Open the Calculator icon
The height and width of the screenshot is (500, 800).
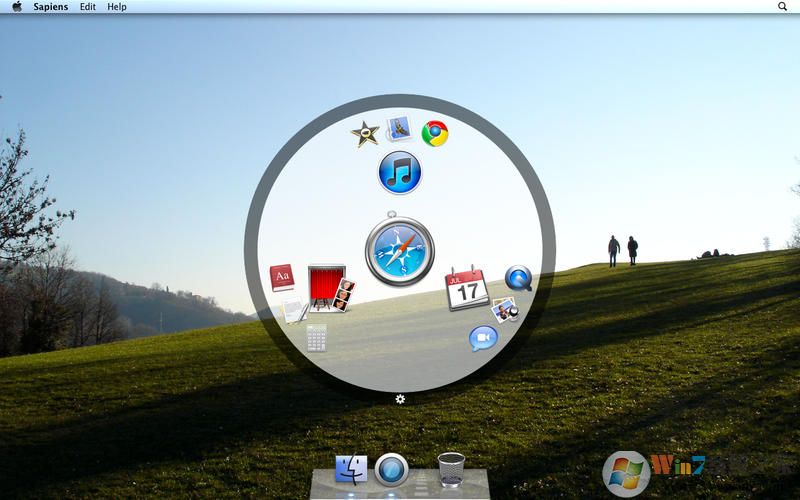click(x=316, y=338)
